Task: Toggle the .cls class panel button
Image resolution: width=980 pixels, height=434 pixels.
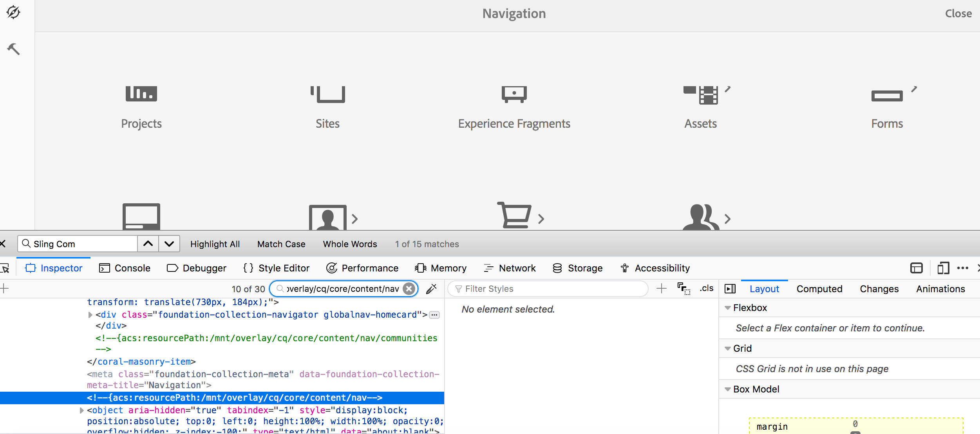Action: coord(706,289)
